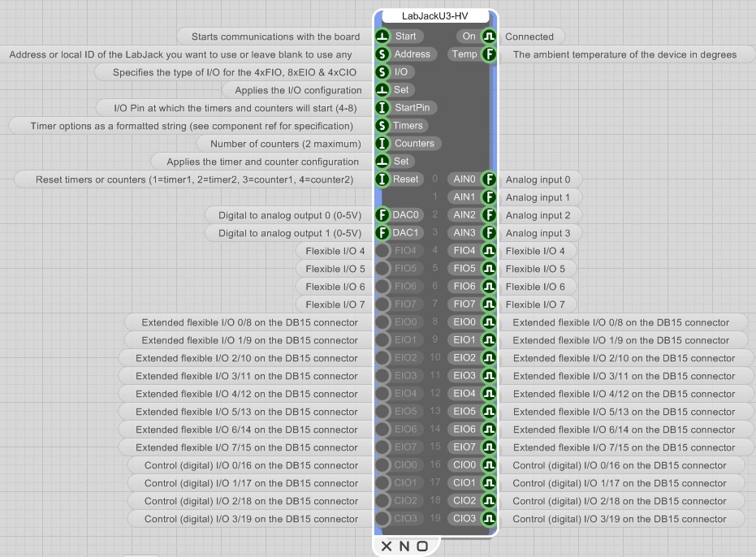Click the DAC0 float input connector
This screenshot has width=756, height=557.
(x=382, y=214)
